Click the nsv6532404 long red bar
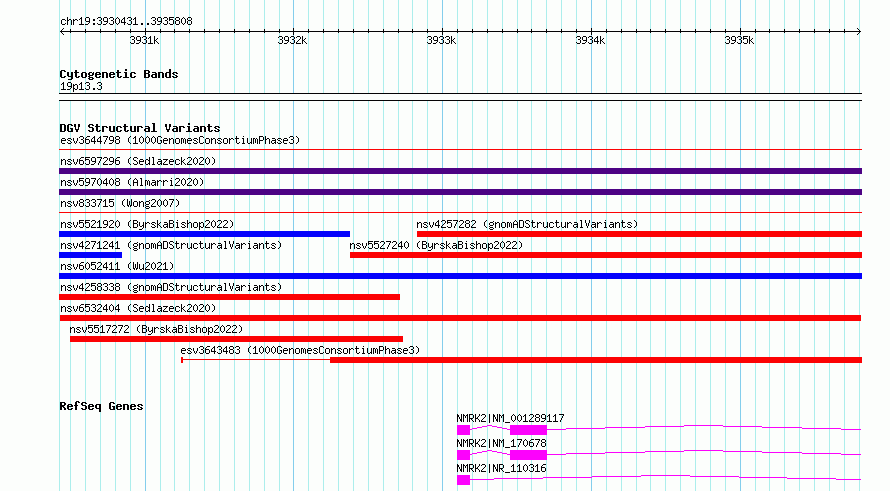Image resolution: width=890 pixels, height=491 pixels. [460, 318]
